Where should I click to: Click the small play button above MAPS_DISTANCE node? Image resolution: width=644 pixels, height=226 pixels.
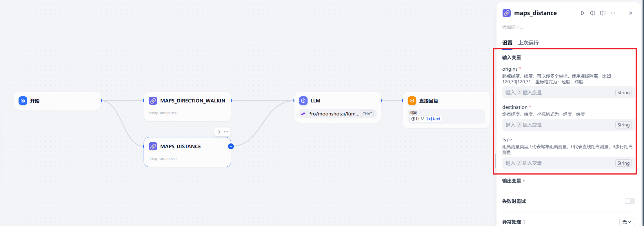point(219,132)
